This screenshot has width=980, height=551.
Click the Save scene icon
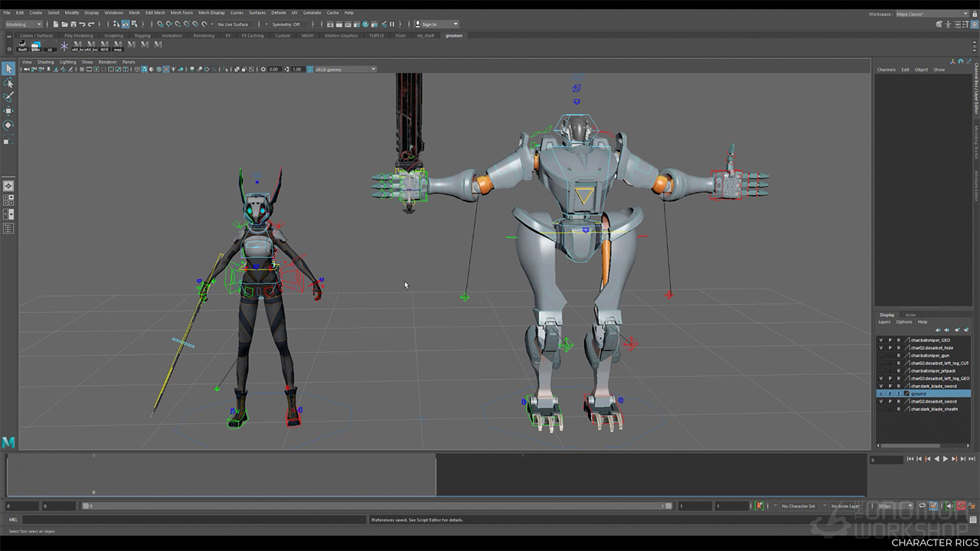[73, 24]
